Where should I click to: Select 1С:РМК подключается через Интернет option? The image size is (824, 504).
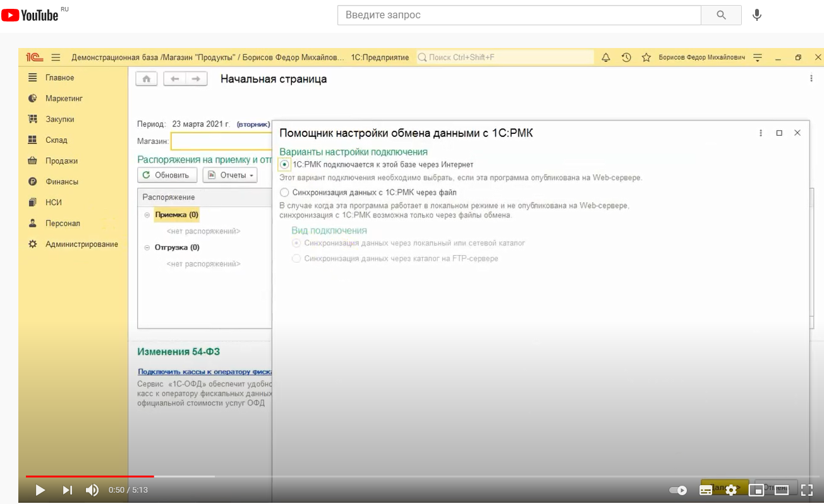coord(284,164)
